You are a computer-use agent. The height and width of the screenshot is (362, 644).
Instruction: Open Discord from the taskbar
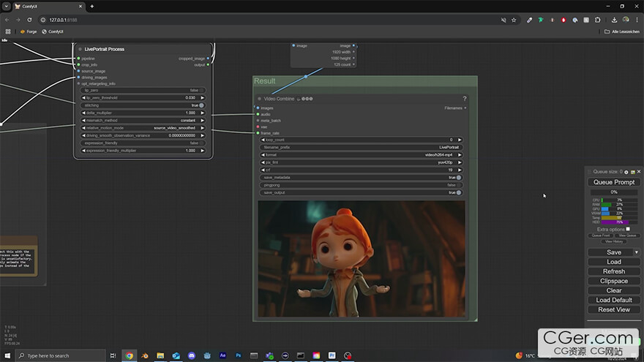click(x=192, y=355)
